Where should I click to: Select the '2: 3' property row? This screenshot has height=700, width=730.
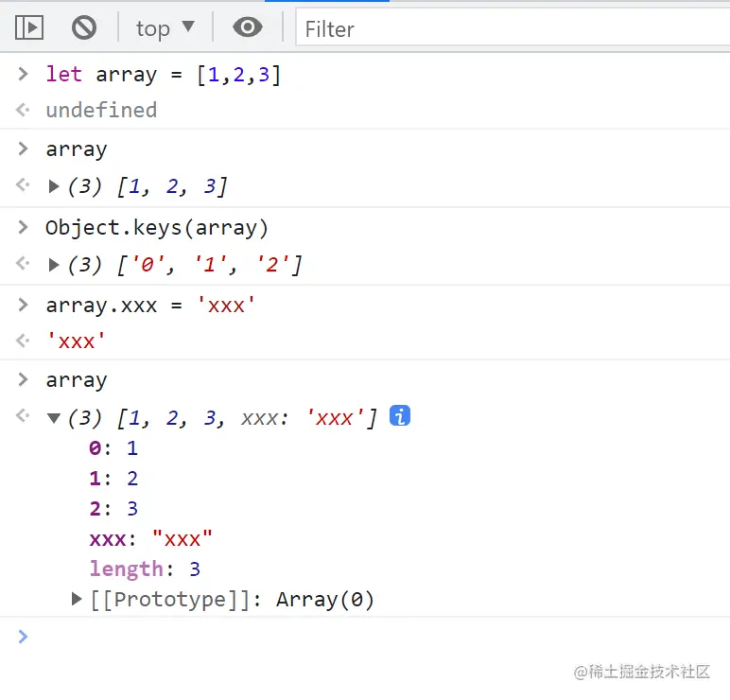(113, 509)
